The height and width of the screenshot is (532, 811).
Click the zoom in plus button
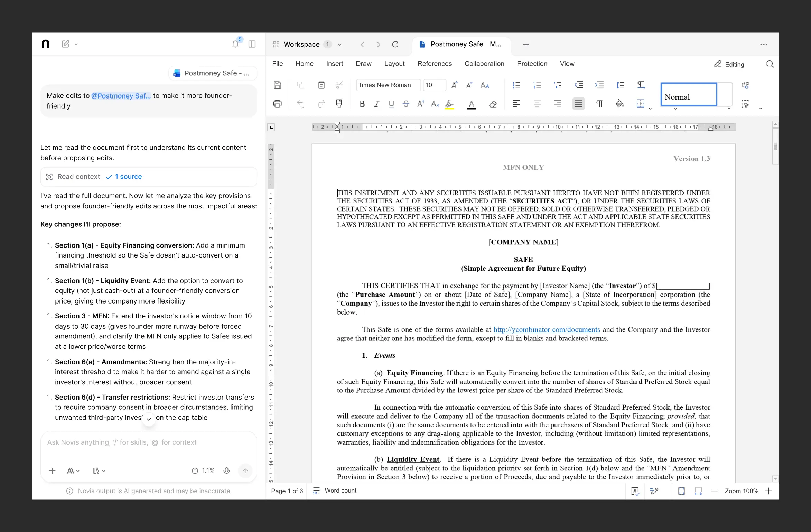pyautogui.click(x=768, y=491)
